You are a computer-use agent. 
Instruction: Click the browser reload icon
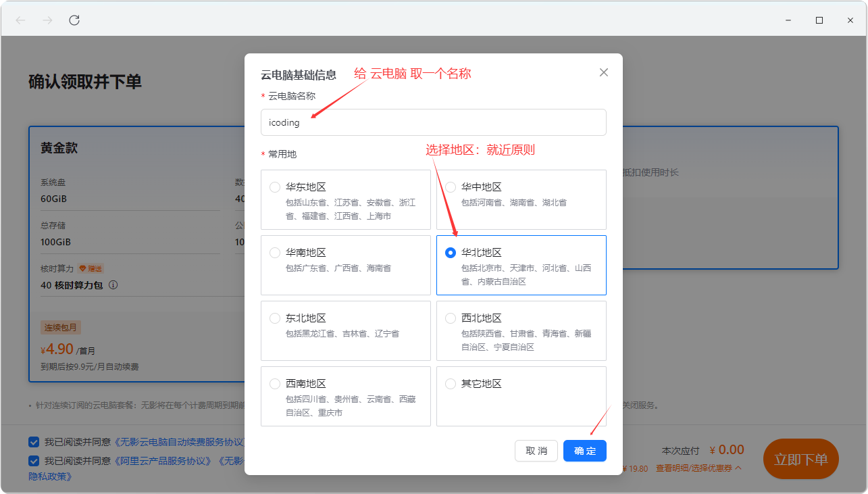[74, 20]
